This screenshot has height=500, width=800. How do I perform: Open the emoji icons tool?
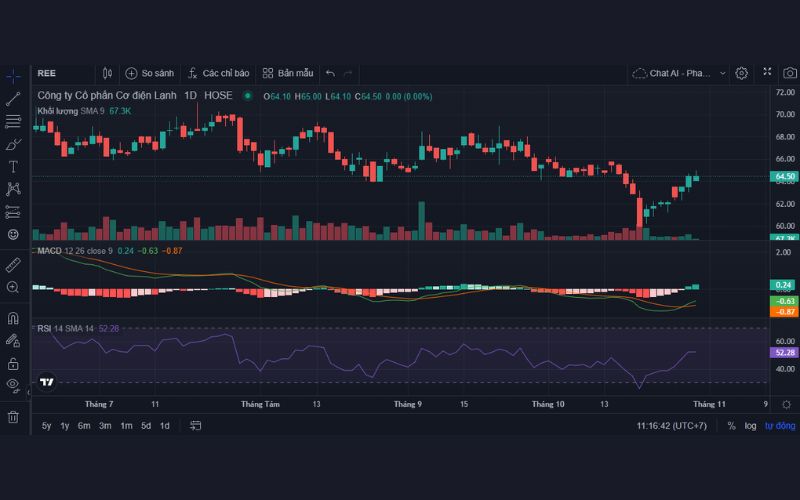pos(13,234)
